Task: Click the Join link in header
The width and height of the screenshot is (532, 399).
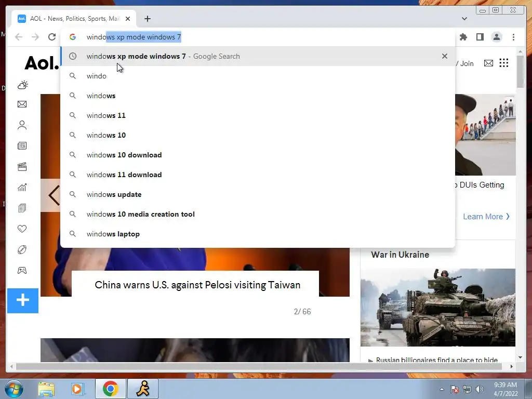Action: (x=467, y=63)
